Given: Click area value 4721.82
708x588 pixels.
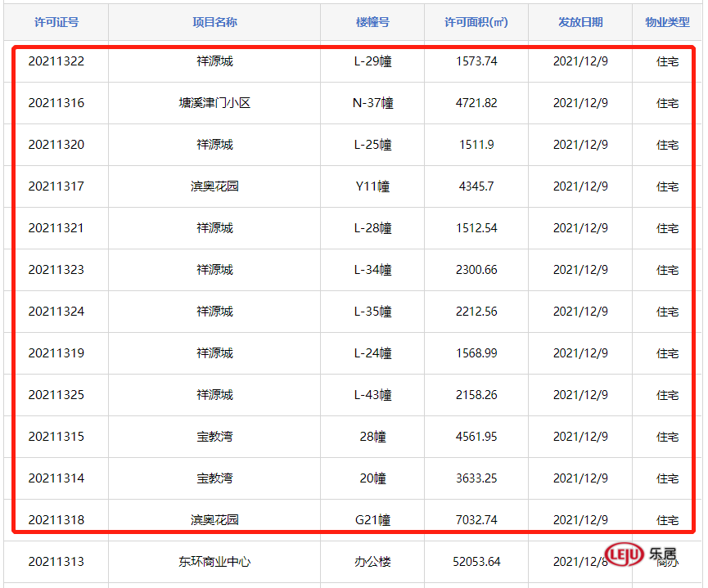Looking at the screenshot, I should pyautogui.click(x=476, y=103).
